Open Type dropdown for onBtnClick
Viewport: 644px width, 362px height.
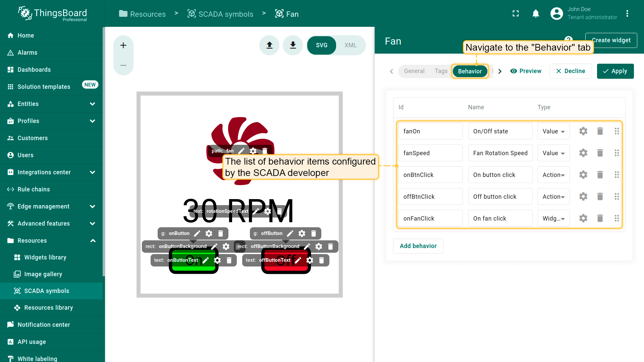click(x=553, y=175)
